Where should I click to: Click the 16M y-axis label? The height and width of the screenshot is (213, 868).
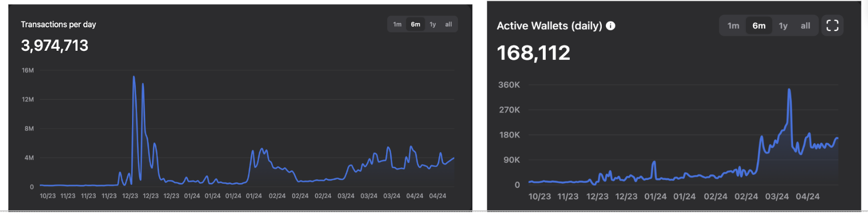tap(28, 70)
